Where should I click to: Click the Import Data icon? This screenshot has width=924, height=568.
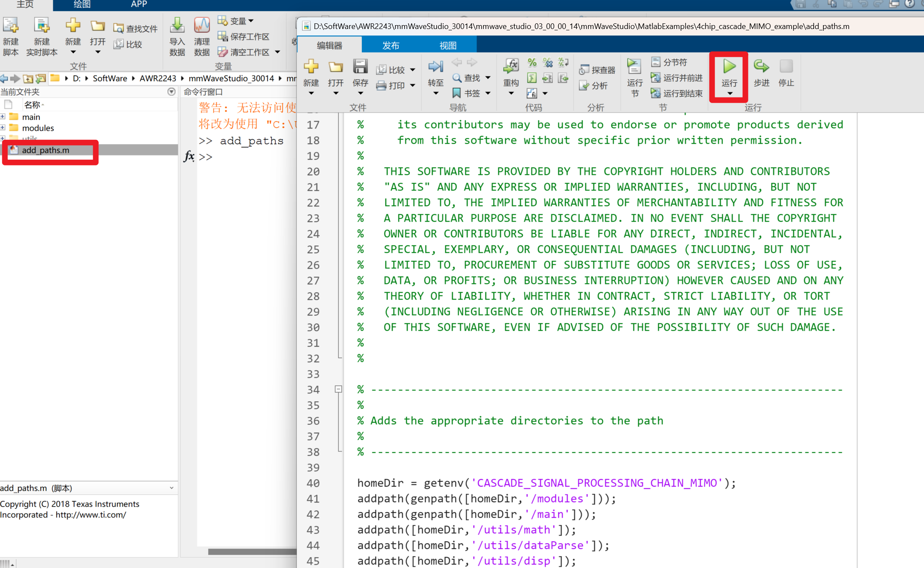(177, 26)
